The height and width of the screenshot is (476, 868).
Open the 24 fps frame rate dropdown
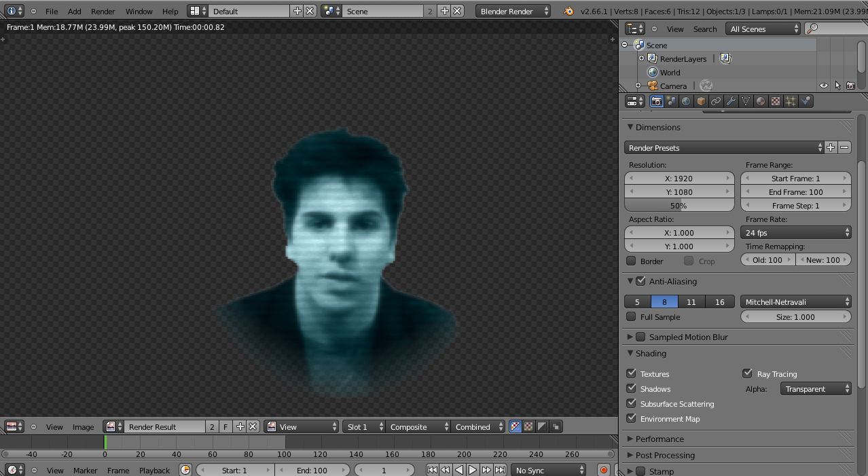(x=796, y=233)
